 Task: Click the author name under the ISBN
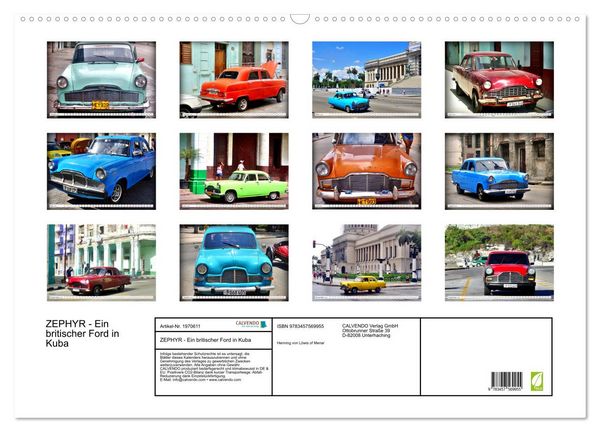(300, 343)
